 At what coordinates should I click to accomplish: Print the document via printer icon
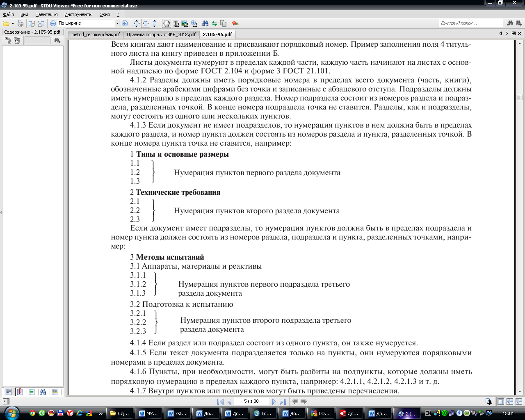tap(20, 23)
